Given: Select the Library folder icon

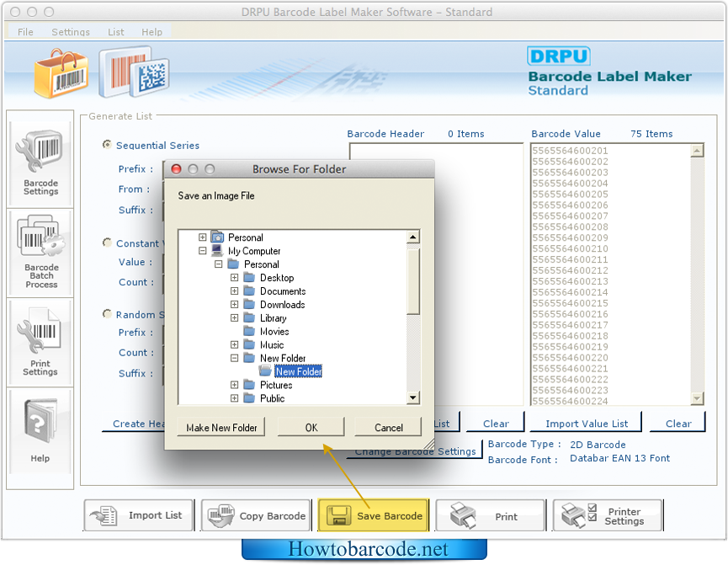Looking at the screenshot, I should click(249, 317).
